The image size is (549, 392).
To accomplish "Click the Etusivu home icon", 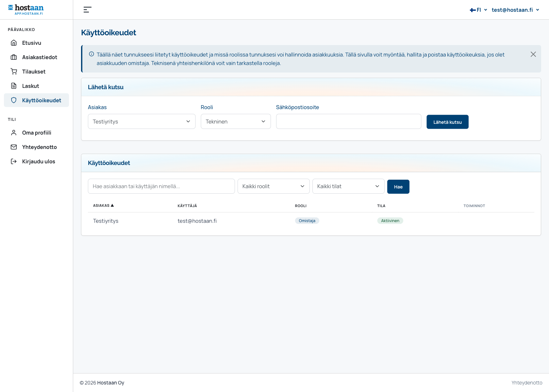I will coord(14,43).
